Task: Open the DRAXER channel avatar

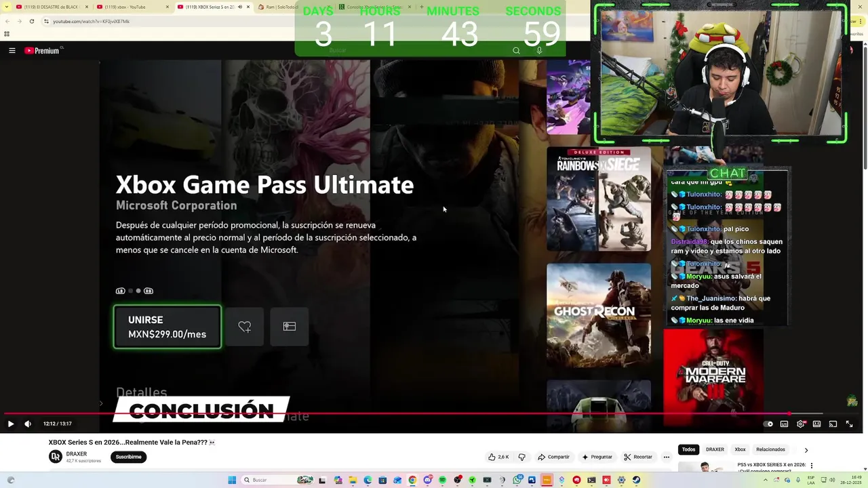Action: coord(56,457)
